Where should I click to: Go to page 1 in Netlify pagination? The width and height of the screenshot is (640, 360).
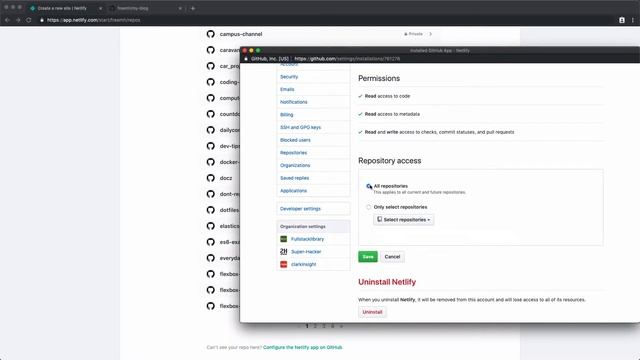307,326
